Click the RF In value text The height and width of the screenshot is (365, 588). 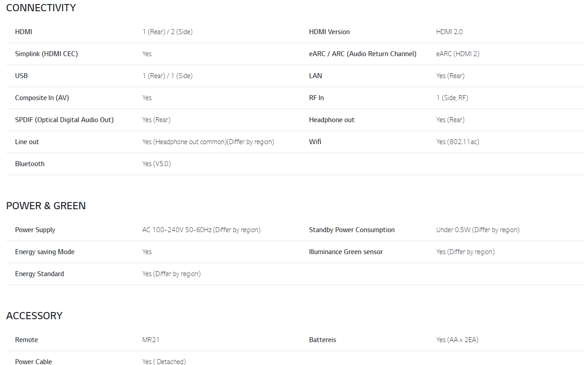pos(452,98)
